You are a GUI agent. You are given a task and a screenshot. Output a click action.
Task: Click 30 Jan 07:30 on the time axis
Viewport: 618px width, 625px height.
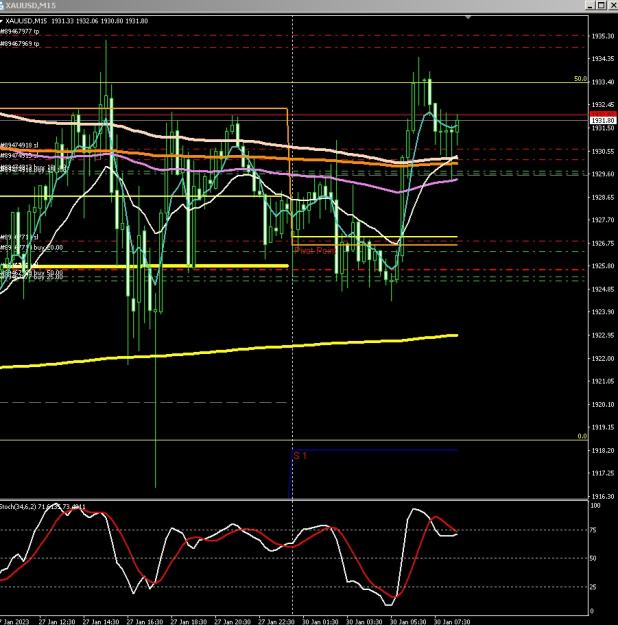tap(452, 621)
